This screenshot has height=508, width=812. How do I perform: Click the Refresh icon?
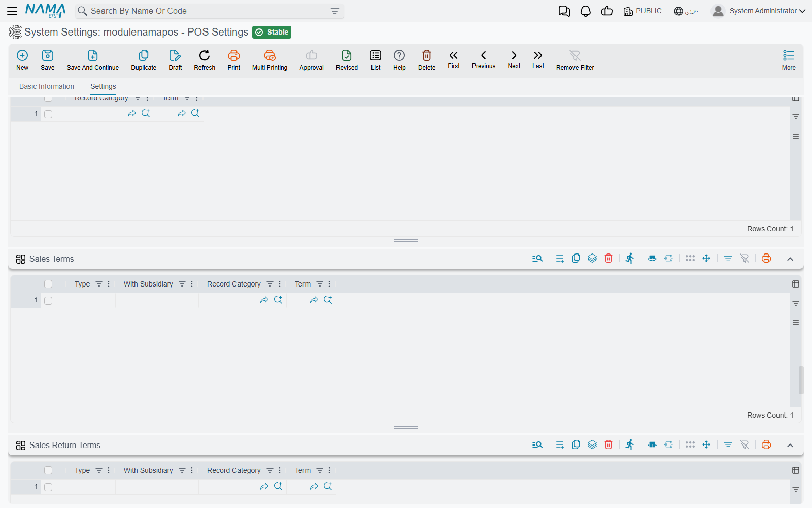click(x=205, y=55)
